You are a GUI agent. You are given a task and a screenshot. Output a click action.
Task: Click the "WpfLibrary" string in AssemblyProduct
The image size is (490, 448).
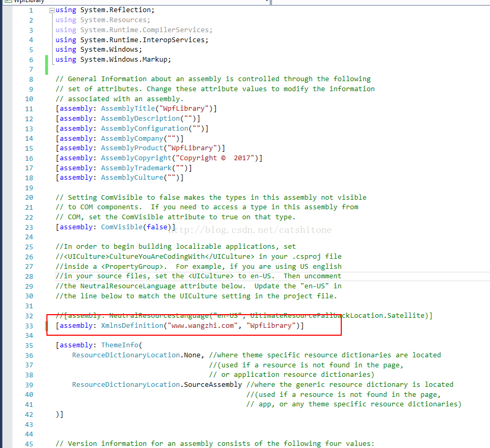(192, 148)
